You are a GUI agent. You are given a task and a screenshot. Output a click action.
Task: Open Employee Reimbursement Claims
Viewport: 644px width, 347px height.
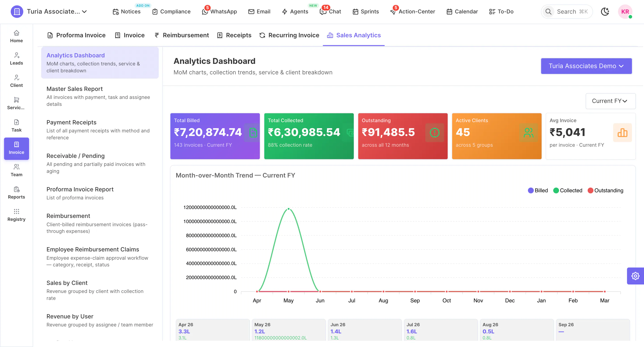tap(100, 257)
